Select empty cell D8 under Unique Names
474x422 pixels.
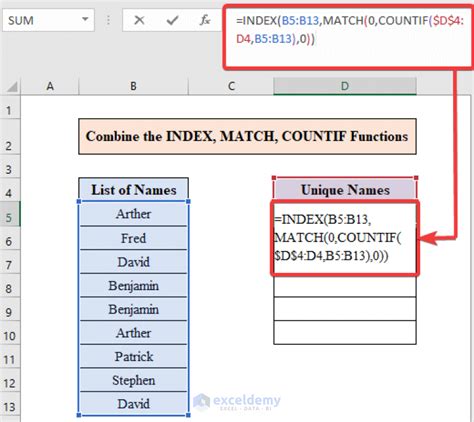345,286
